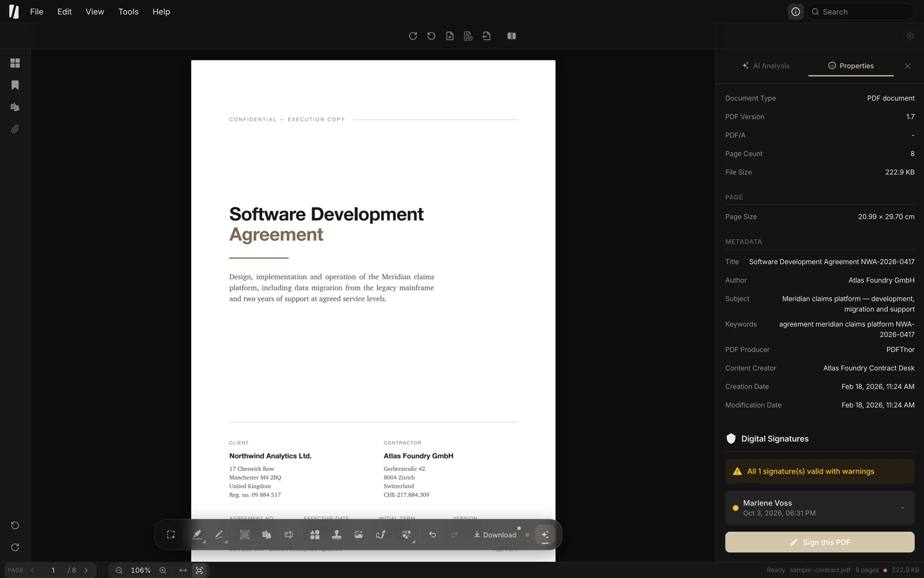Screen dimensions: 924x578
Task: Undo using the bottom toolbar arrow
Action: pyautogui.click(x=432, y=535)
